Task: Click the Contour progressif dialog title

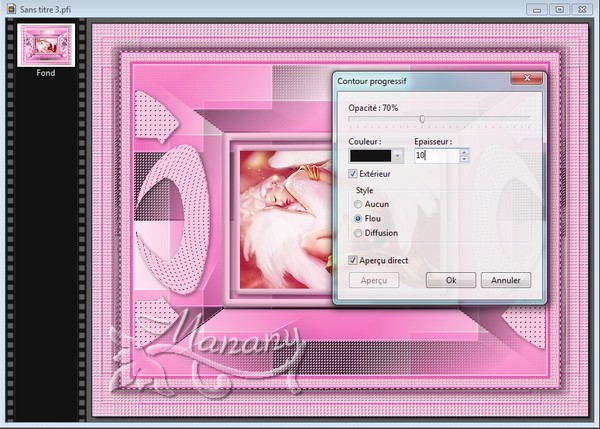Action: click(372, 81)
